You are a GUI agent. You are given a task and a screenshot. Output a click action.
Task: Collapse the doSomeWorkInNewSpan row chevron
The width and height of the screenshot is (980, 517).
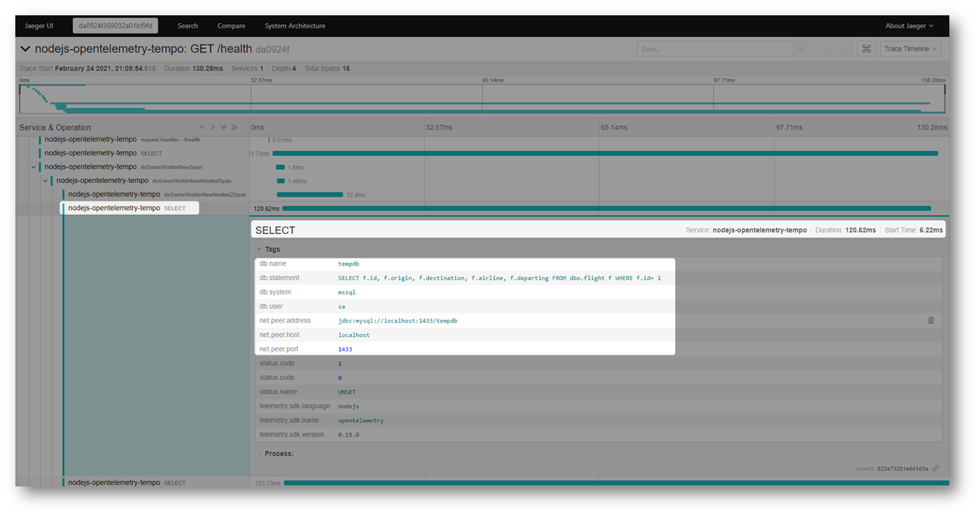click(33, 167)
